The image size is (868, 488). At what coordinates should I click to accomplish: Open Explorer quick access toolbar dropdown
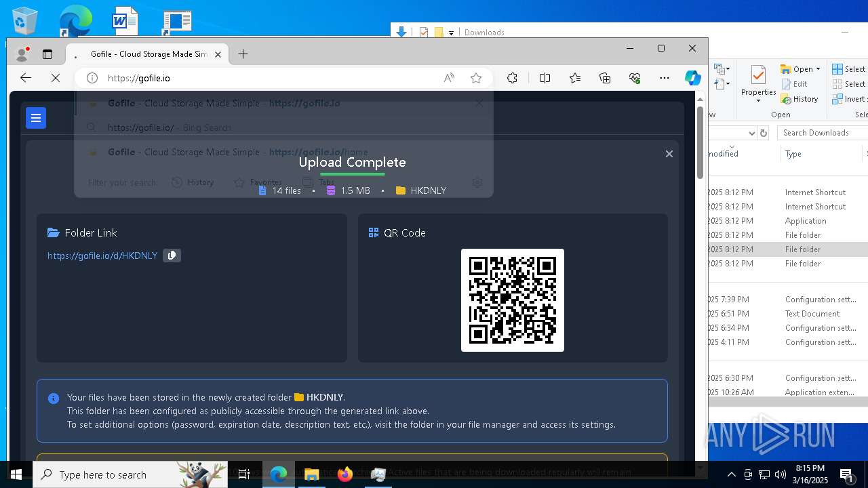(451, 33)
